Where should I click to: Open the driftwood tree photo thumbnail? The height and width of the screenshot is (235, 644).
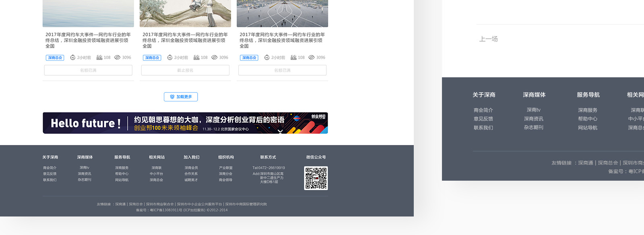[185, 13]
